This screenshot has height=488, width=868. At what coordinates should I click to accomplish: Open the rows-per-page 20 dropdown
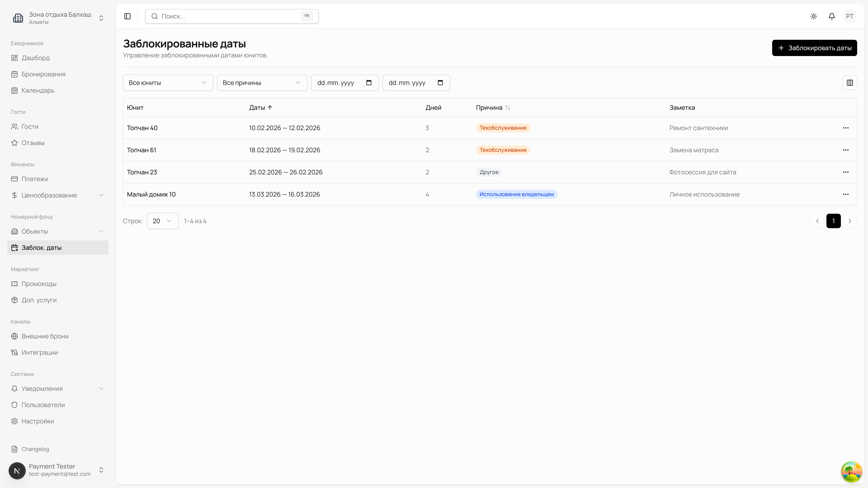tap(163, 221)
